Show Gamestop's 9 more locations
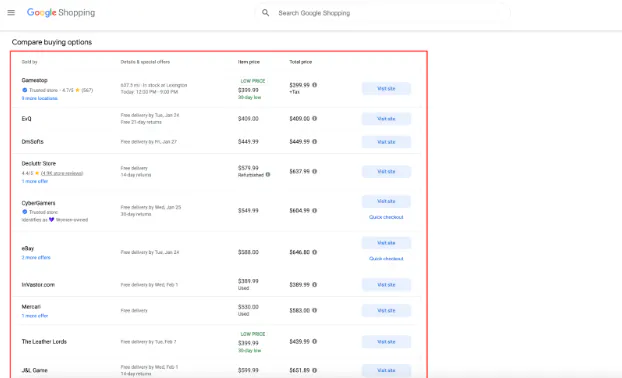The width and height of the screenshot is (622, 378). (40, 98)
